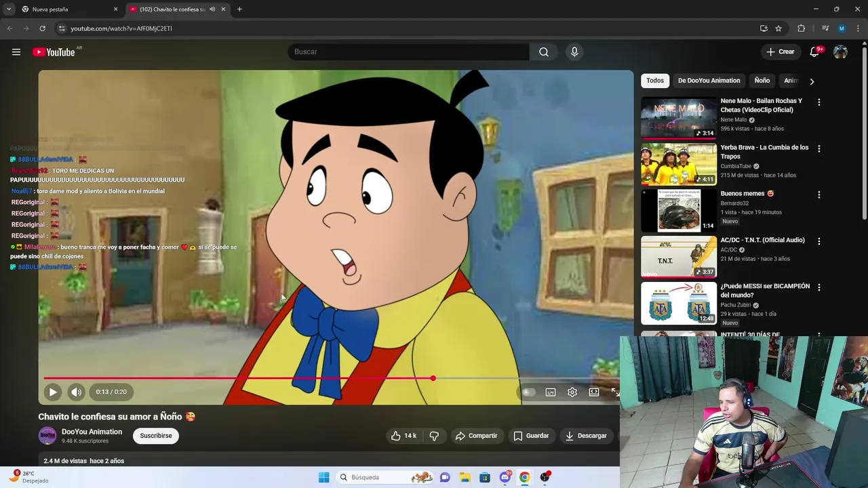Image resolution: width=868 pixels, height=488 pixels.
Task: Open the browser media control icon
Action: 825,28
